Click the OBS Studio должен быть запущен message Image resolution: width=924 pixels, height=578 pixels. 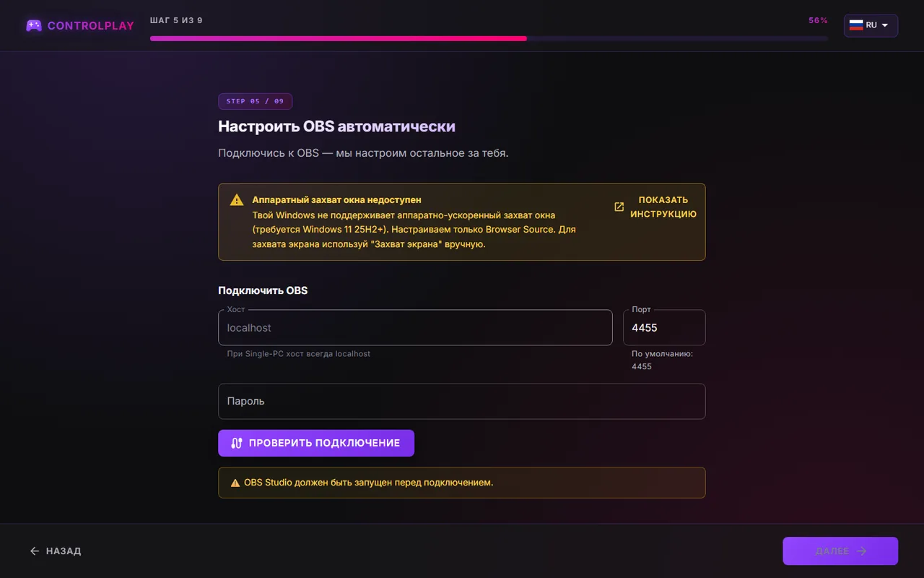[368, 483]
